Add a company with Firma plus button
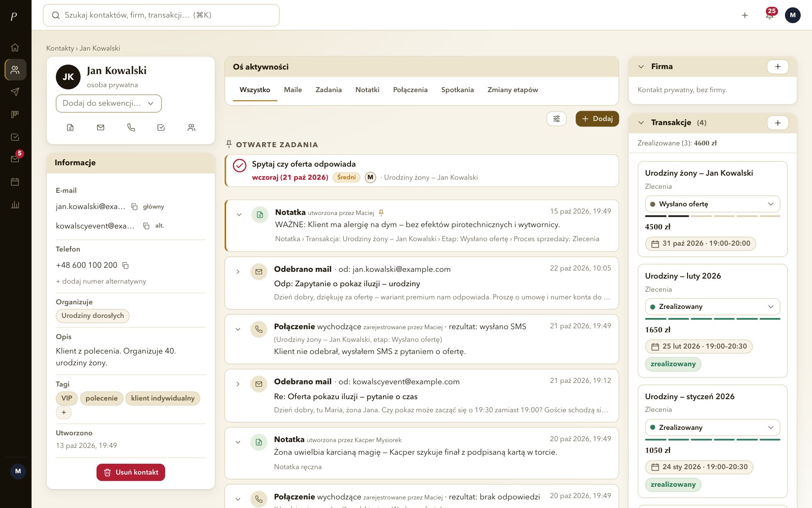Viewport: 812px width, 508px height. click(778, 67)
